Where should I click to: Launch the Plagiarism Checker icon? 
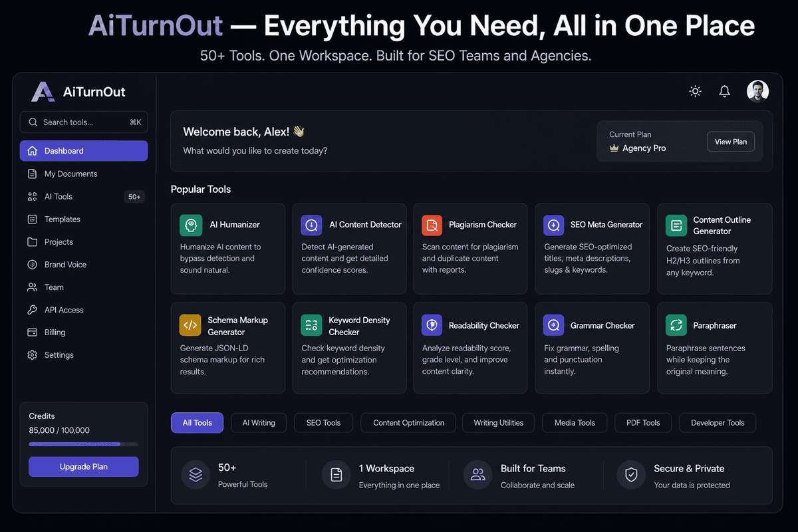(432, 225)
